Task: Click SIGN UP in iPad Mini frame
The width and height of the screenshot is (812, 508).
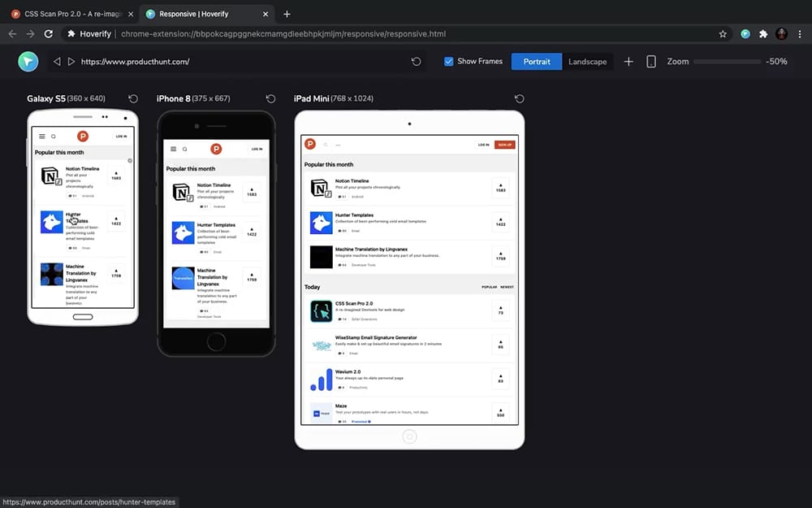Action: pyautogui.click(x=505, y=145)
